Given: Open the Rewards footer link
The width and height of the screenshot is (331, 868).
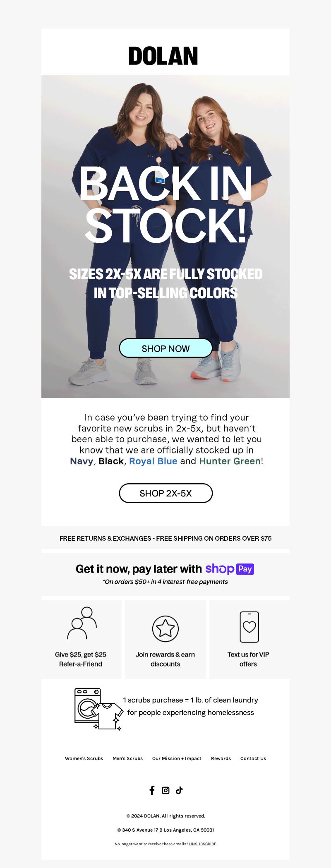Looking at the screenshot, I should tap(221, 758).
